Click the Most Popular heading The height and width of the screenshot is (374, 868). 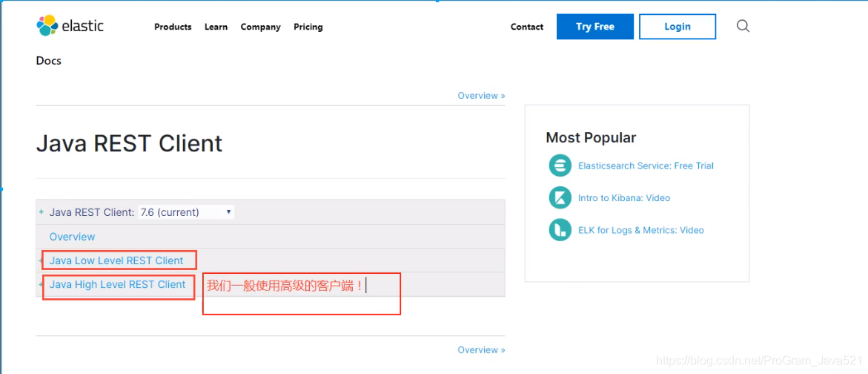(x=592, y=137)
